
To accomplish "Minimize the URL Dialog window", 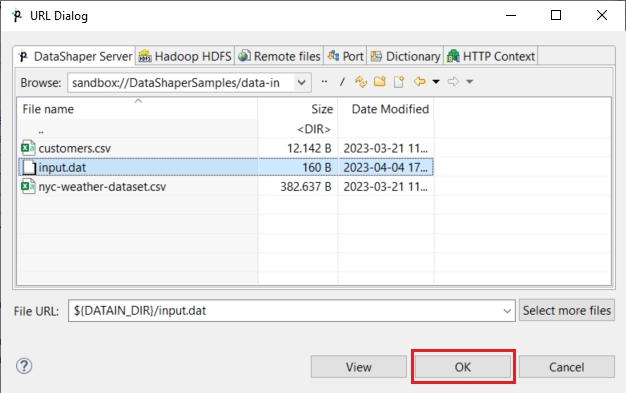I will 511,15.
